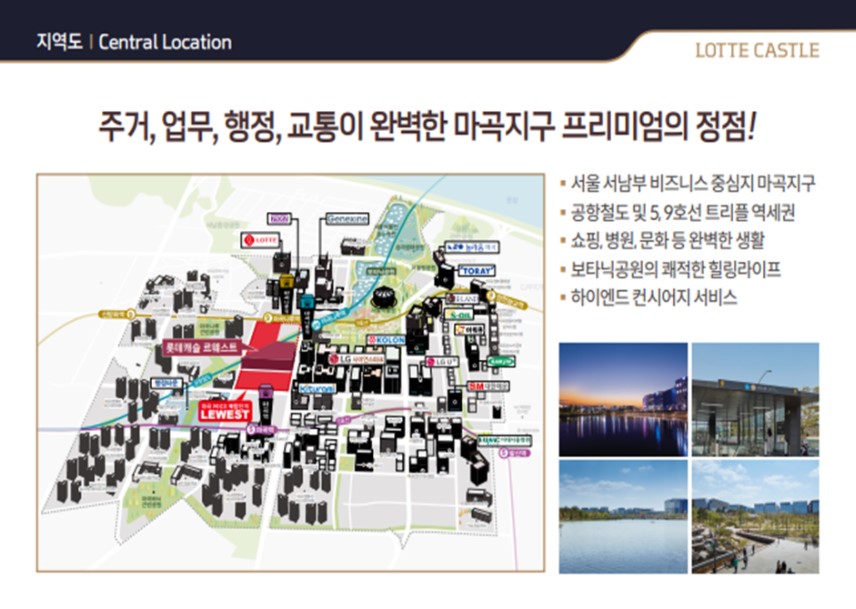856x609 pixels.
Task: Click the red LEWEST marker
Action: 224,412
